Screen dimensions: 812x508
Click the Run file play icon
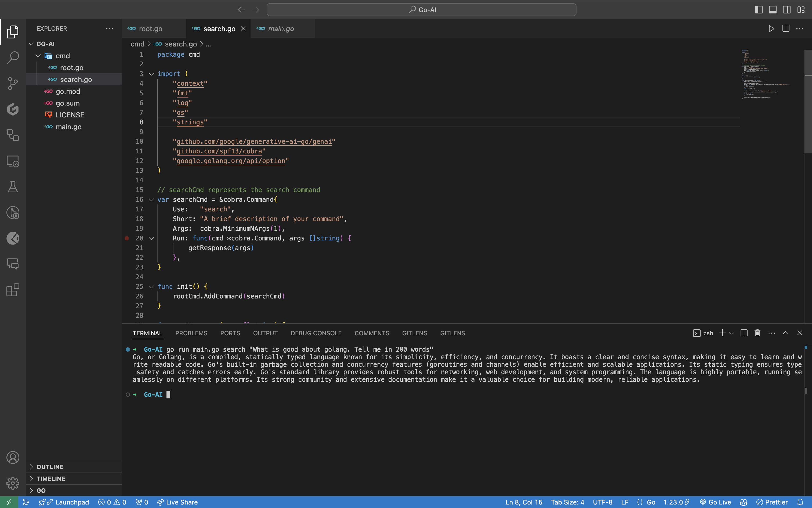(771, 29)
